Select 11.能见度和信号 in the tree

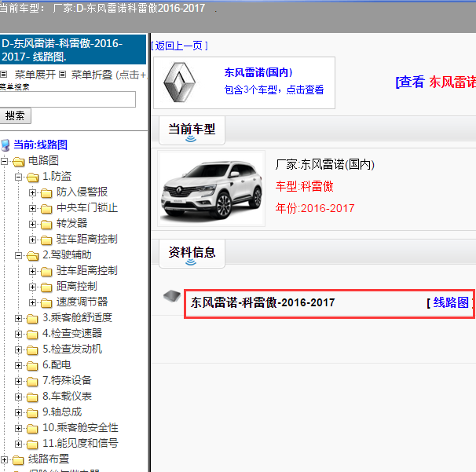(80, 443)
